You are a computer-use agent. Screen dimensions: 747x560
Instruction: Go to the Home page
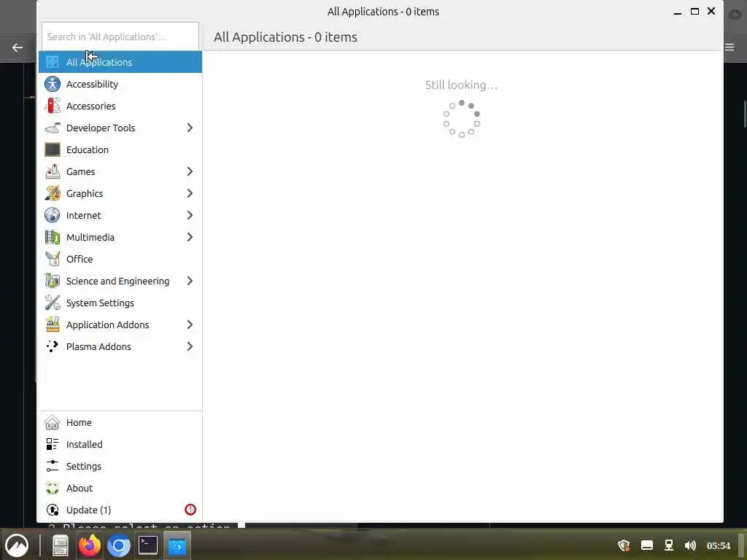coord(120,422)
